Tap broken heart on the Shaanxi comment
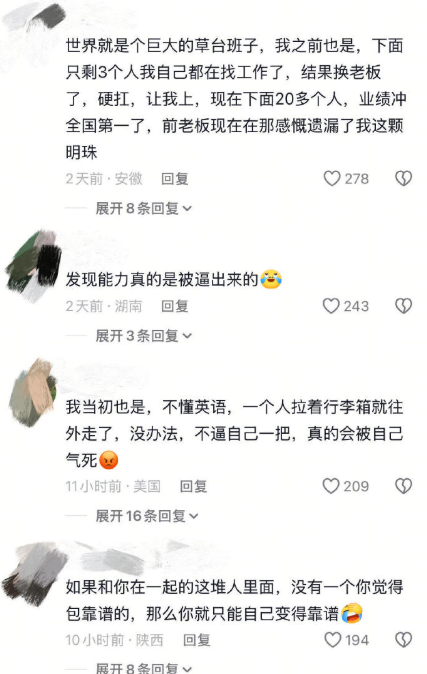Screen dimensions: 427x674 pyautogui.click(x=403, y=640)
